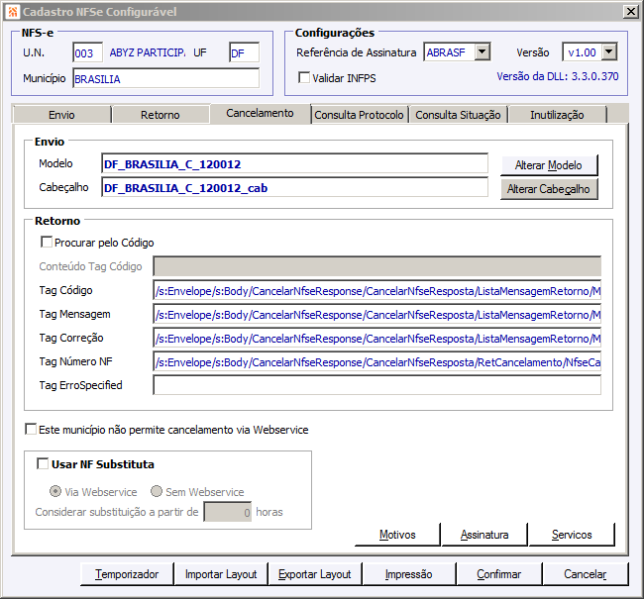Focus the empty Tag ErroSpecified field

[377, 385]
